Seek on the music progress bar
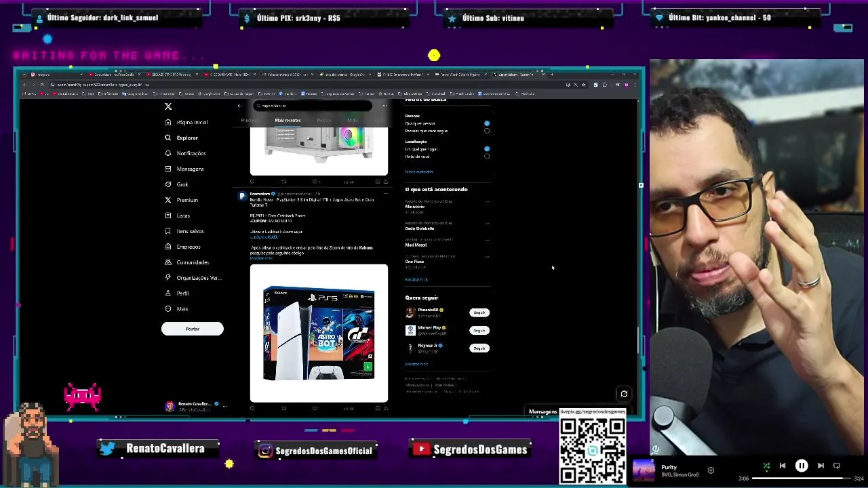The height and width of the screenshot is (488, 868). click(x=802, y=479)
